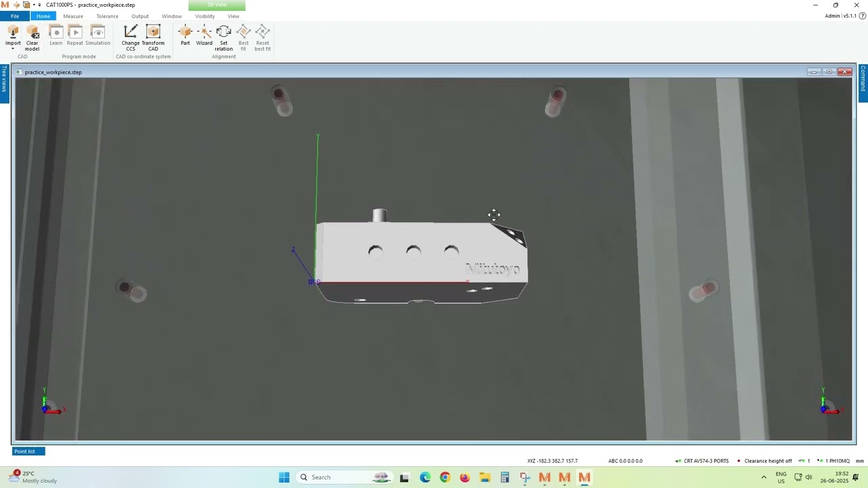Open the Task View taskbar icon
This screenshot has width=868, height=488.
click(x=404, y=477)
